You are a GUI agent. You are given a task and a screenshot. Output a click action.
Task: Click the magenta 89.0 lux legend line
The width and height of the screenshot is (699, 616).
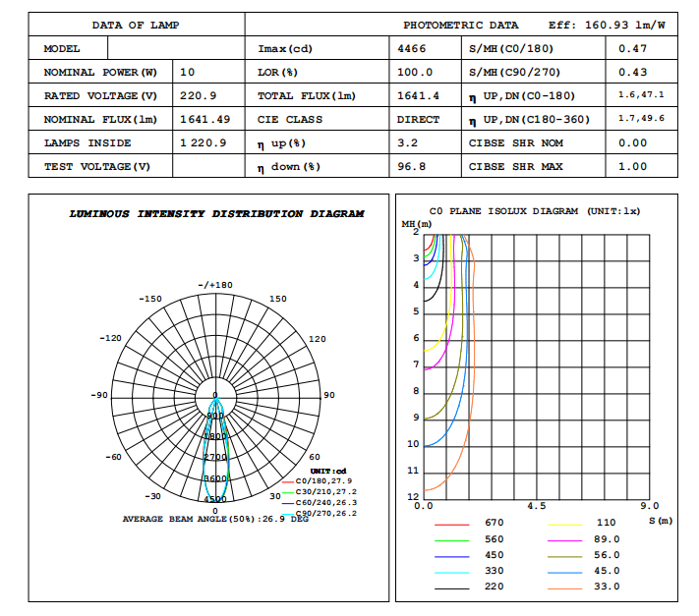point(565,540)
